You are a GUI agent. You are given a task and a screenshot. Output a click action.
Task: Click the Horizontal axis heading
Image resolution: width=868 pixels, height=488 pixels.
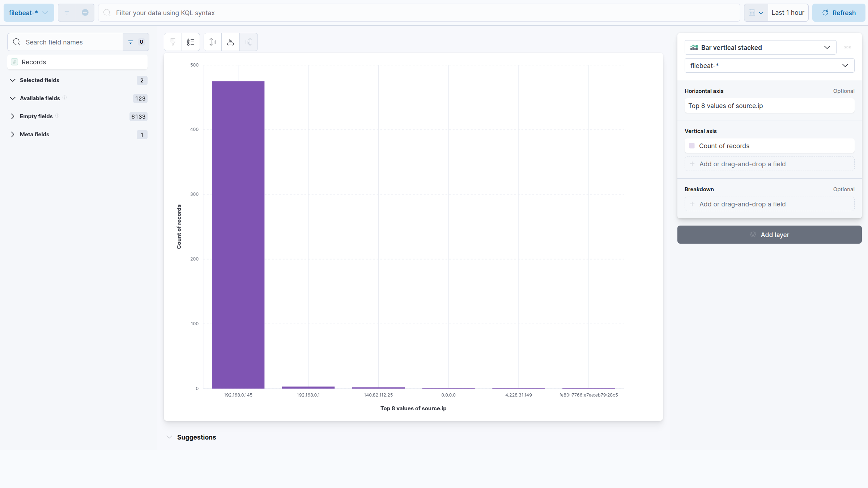(x=704, y=91)
